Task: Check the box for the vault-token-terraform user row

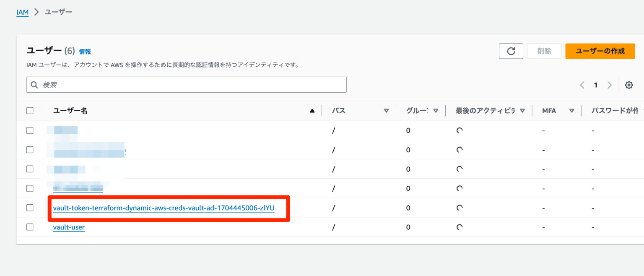Action: 30,208
